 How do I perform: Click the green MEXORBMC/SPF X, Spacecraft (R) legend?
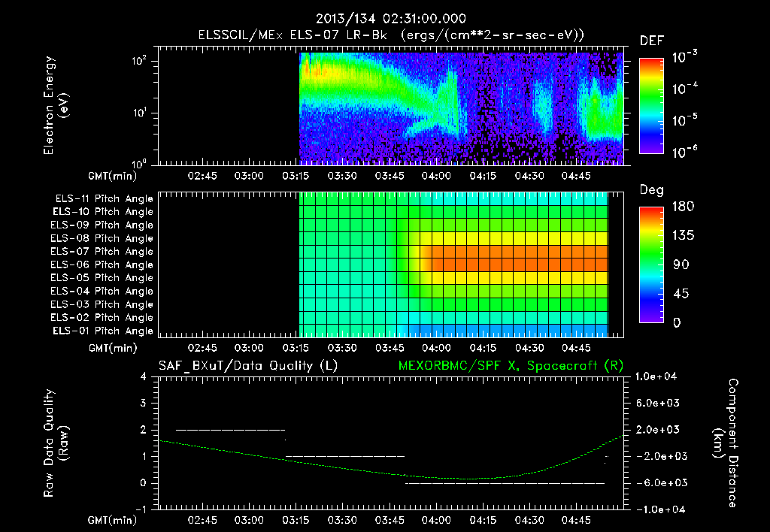pyautogui.click(x=511, y=366)
